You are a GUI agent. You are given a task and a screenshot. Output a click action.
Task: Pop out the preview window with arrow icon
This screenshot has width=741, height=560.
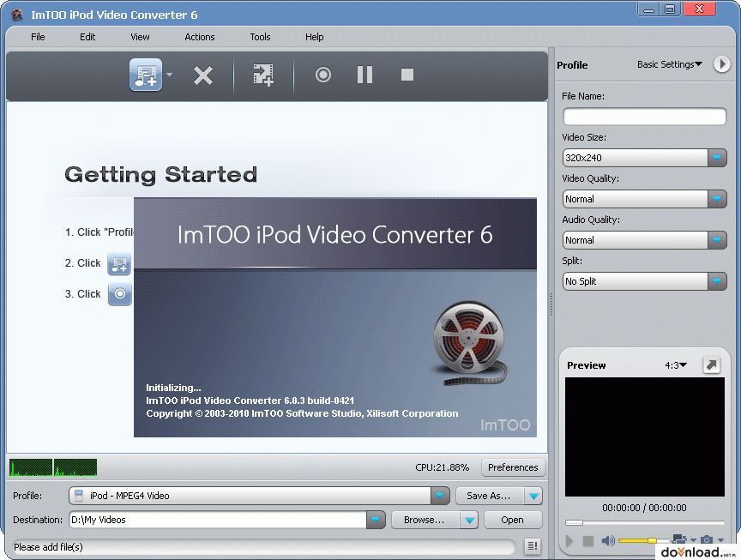[711, 364]
